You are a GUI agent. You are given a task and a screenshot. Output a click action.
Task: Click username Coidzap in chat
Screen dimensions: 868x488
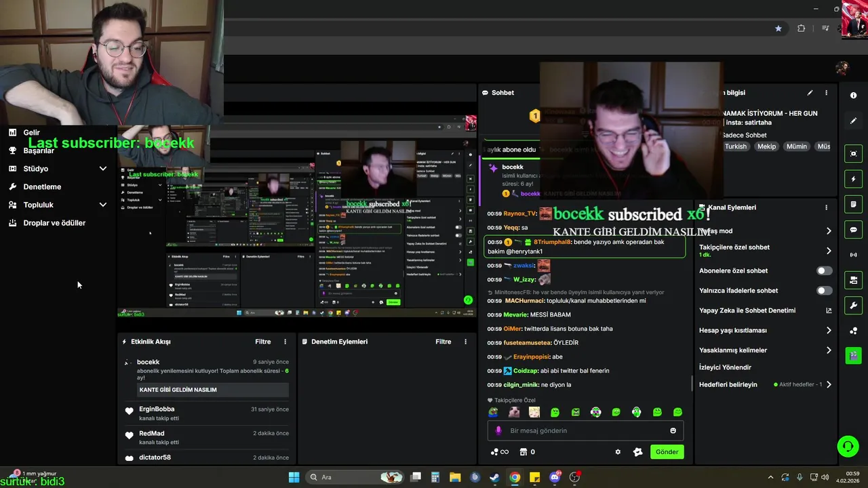(x=526, y=371)
